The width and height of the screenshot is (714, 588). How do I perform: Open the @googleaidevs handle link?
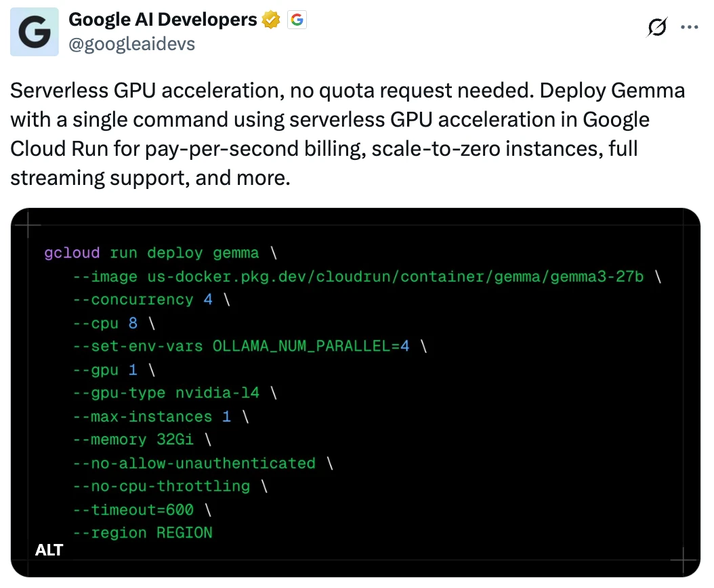(x=131, y=44)
